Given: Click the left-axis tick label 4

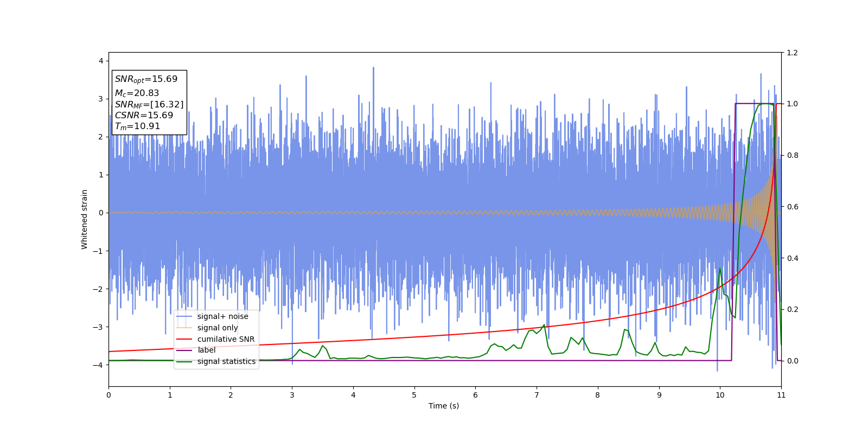Looking at the screenshot, I should pyautogui.click(x=101, y=61).
